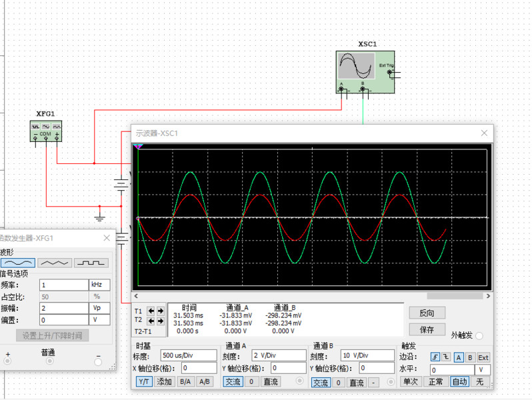Move cursor T1 right with arrow

pos(160,311)
